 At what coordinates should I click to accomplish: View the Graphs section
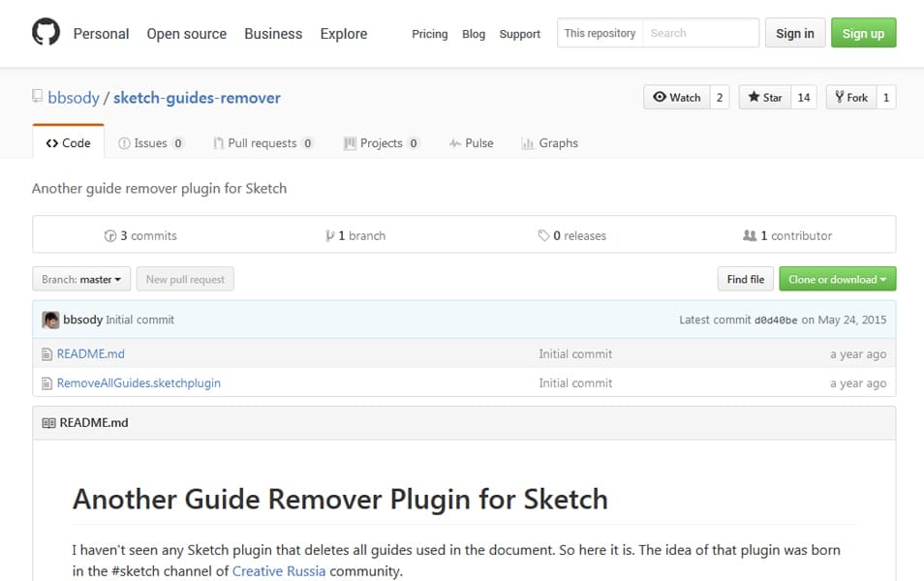click(x=528, y=142)
